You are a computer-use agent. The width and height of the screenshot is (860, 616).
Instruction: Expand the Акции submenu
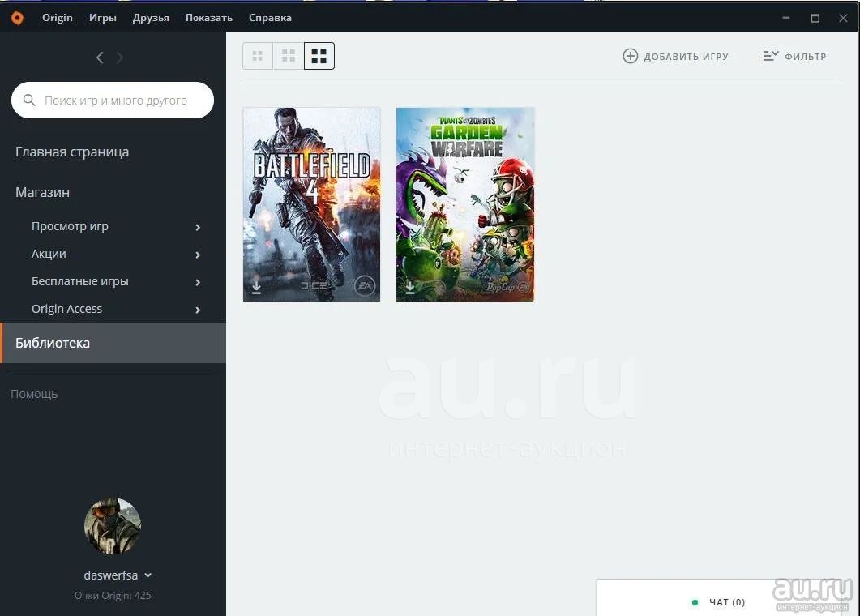point(198,255)
